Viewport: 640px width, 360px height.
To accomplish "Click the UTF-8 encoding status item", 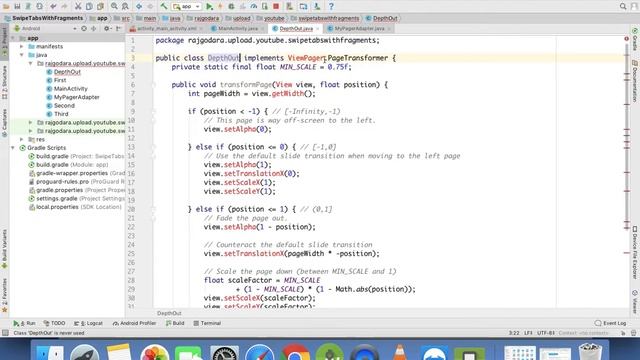I will click(546, 333).
